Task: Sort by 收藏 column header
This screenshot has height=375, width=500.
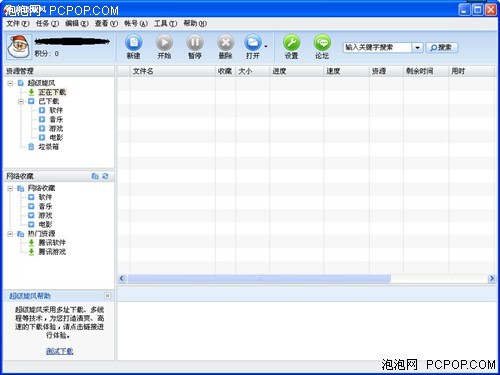Action: point(226,71)
